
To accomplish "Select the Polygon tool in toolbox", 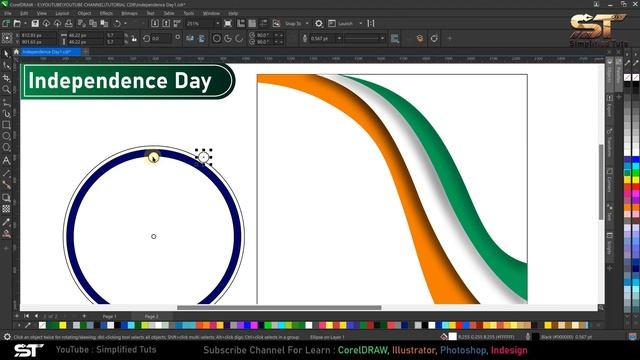I will (6, 147).
